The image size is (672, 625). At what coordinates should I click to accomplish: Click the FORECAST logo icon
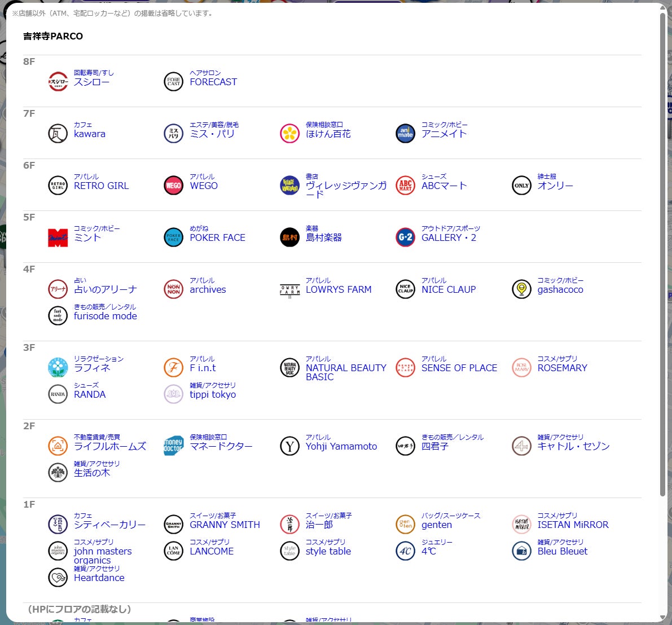174,81
